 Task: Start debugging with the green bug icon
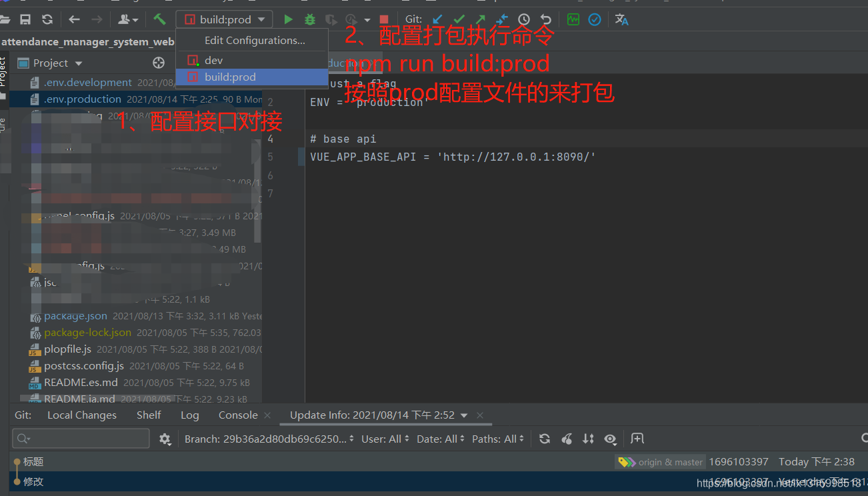coord(310,19)
